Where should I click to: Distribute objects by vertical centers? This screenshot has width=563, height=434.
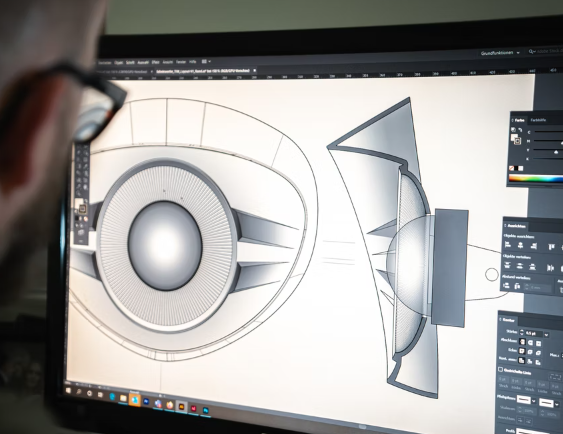520,266
